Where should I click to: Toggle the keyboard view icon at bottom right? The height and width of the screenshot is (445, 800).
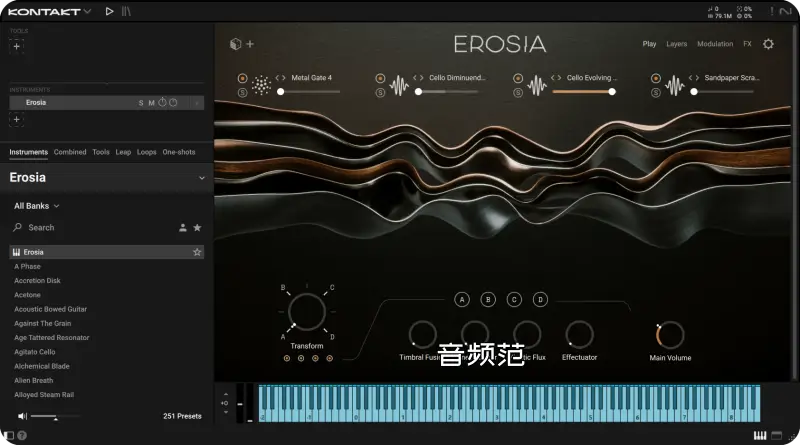(x=759, y=435)
